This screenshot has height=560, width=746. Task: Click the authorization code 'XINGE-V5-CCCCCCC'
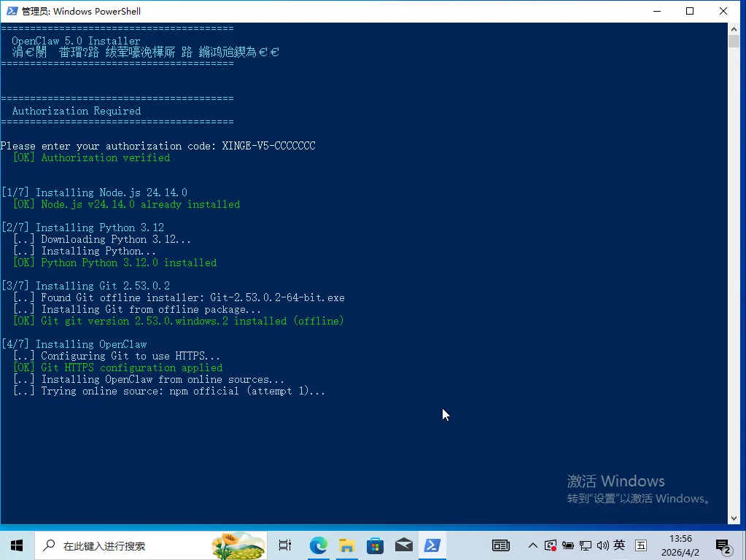[x=269, y=146]
